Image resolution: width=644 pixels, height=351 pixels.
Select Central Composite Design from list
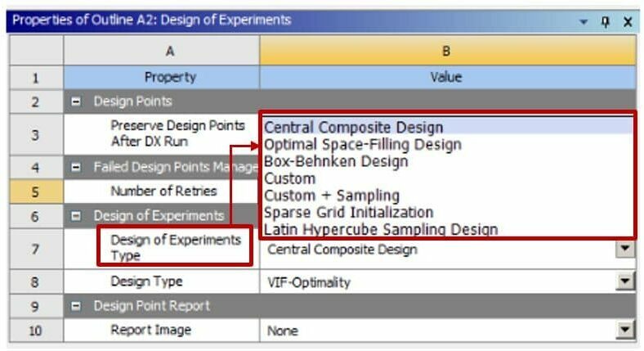354,128
